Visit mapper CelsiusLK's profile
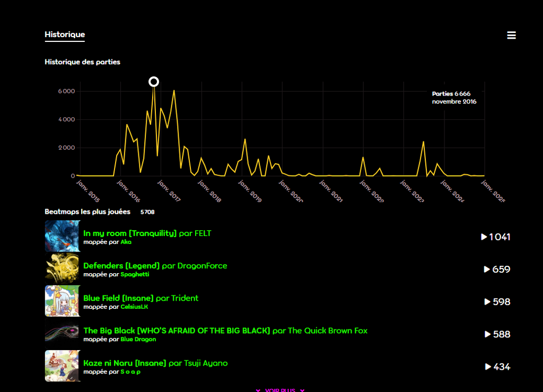The width and height of the screenshot is (543, 392). point(134,307)
